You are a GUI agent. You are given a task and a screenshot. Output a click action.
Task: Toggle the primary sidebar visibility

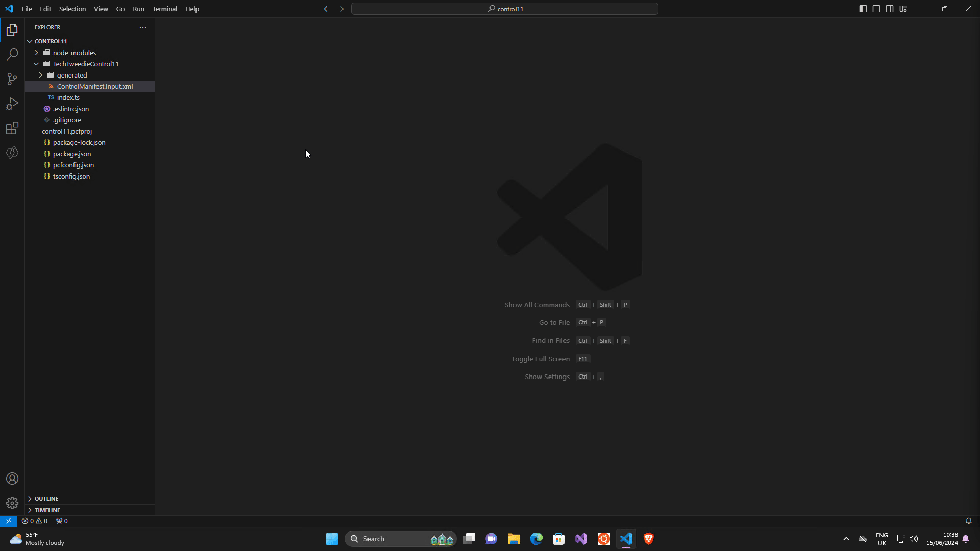pos(863,9)
